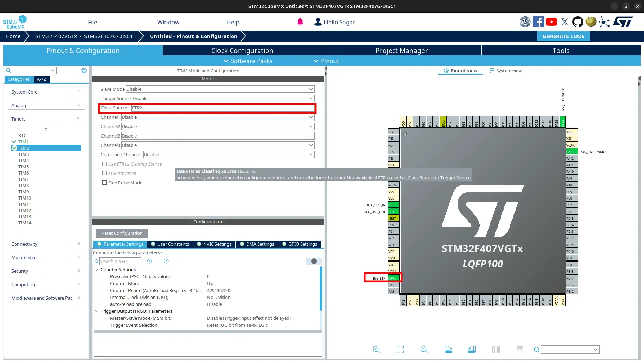644x363 pixels.
Task: Open the ST community network icon
Action: tap(604, 22)
